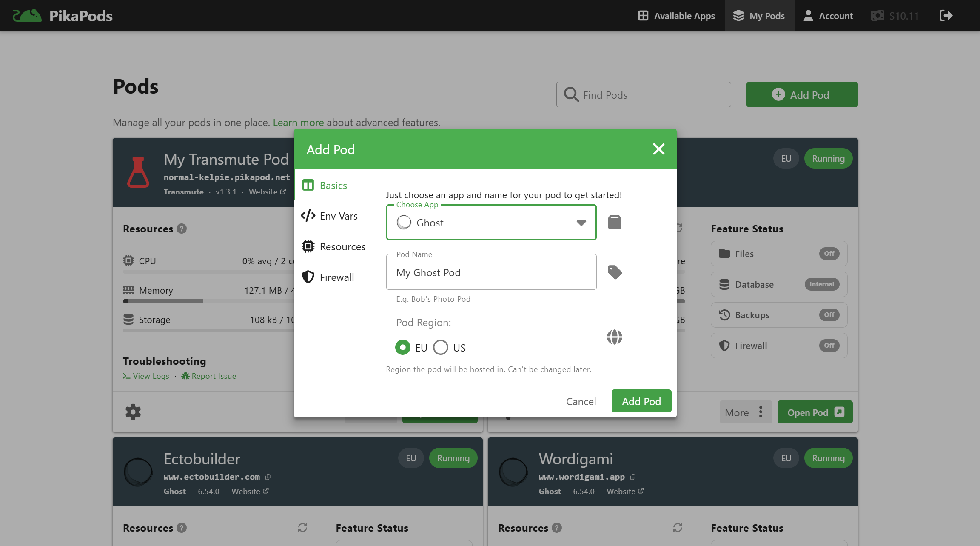Click Report Issue under Troubleshooting
The height and width of the screenshot is (546, 980).
click(x=208, y=376)
